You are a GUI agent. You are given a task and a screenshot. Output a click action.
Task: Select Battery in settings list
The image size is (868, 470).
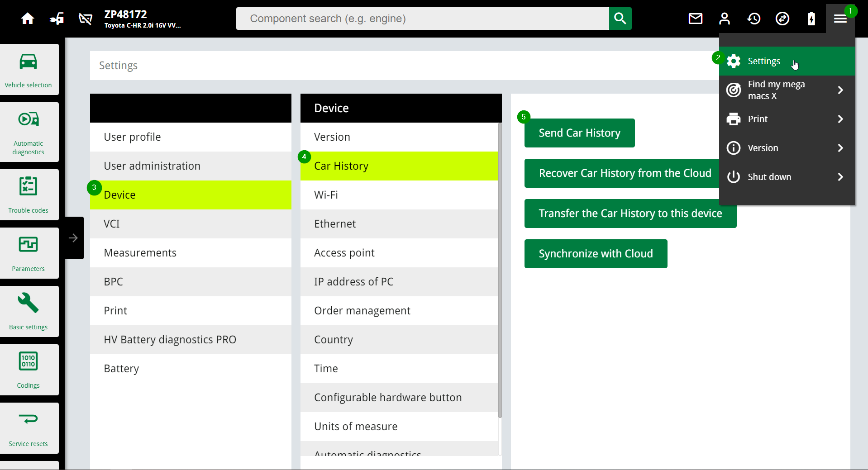(191, 369)
